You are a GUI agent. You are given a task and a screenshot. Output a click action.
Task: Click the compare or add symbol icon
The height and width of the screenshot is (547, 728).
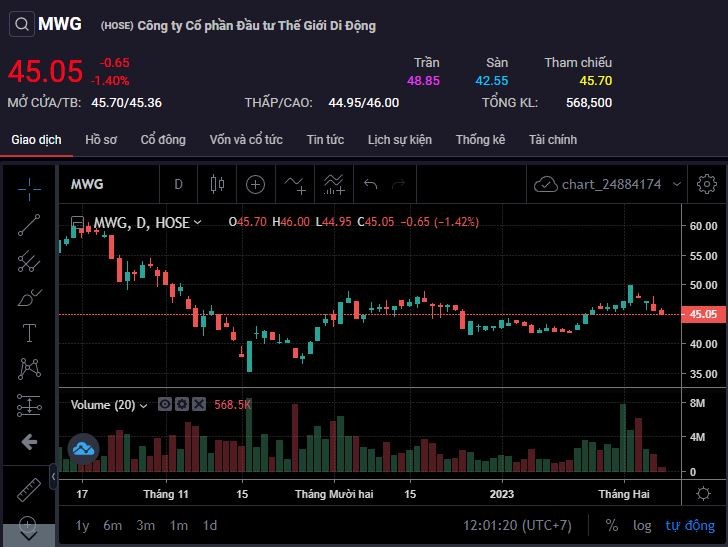[256, 184]
